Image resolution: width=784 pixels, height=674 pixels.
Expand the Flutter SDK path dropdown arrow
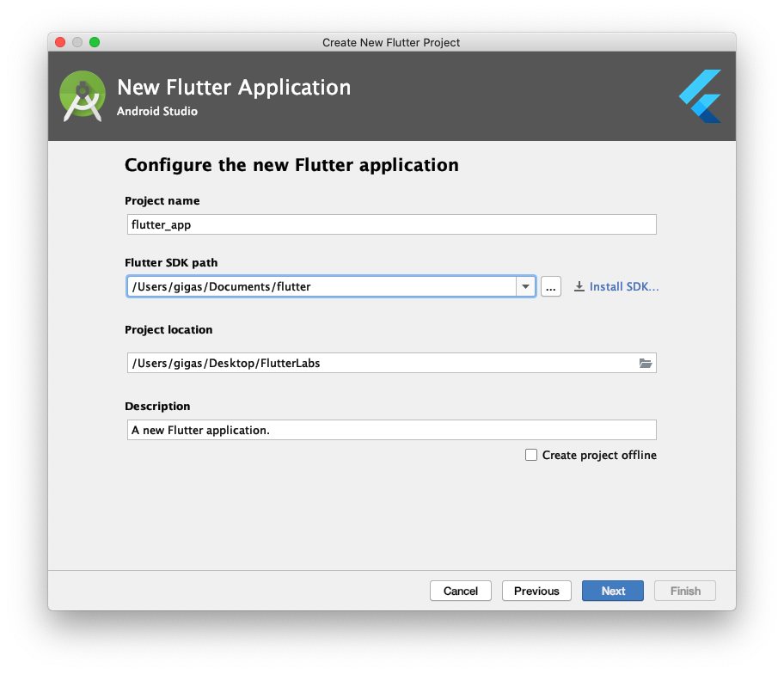click(525, 286)
